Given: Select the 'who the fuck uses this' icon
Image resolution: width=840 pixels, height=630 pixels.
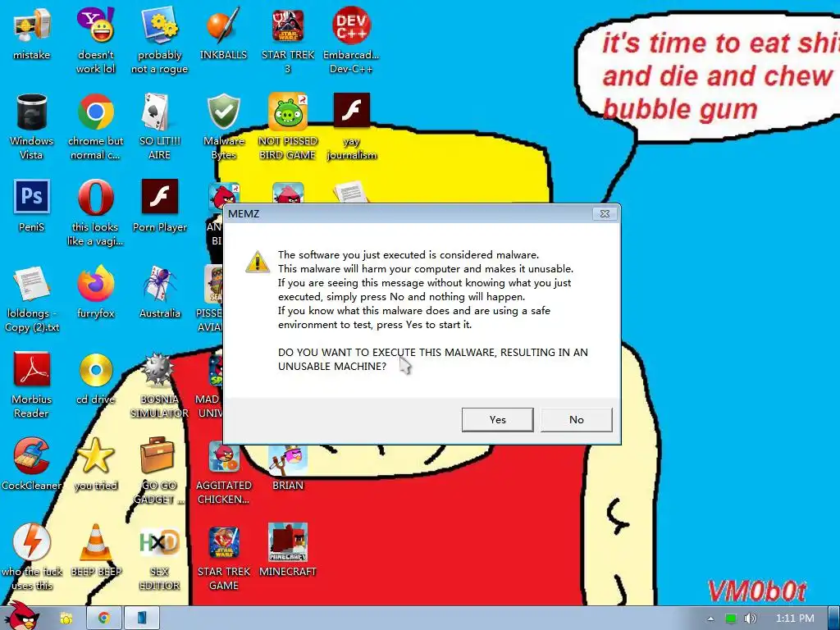Looking at the screenshot, I should click(32, 558).
